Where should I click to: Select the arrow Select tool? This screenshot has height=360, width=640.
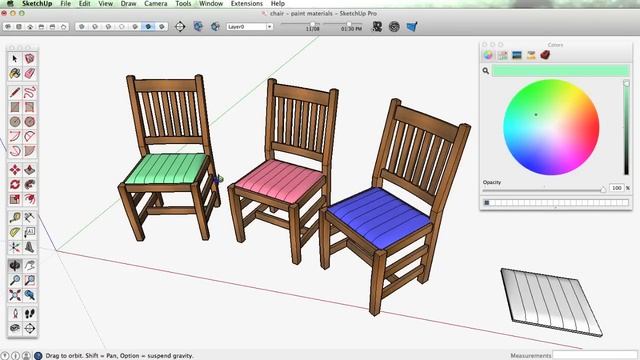[15, 59]
